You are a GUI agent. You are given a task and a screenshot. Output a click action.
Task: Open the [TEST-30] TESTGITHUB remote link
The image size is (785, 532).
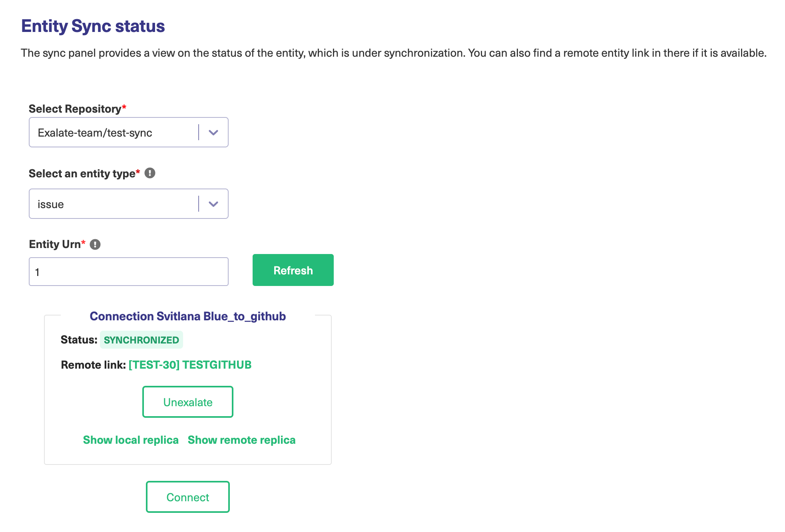[x=190, y=365]
